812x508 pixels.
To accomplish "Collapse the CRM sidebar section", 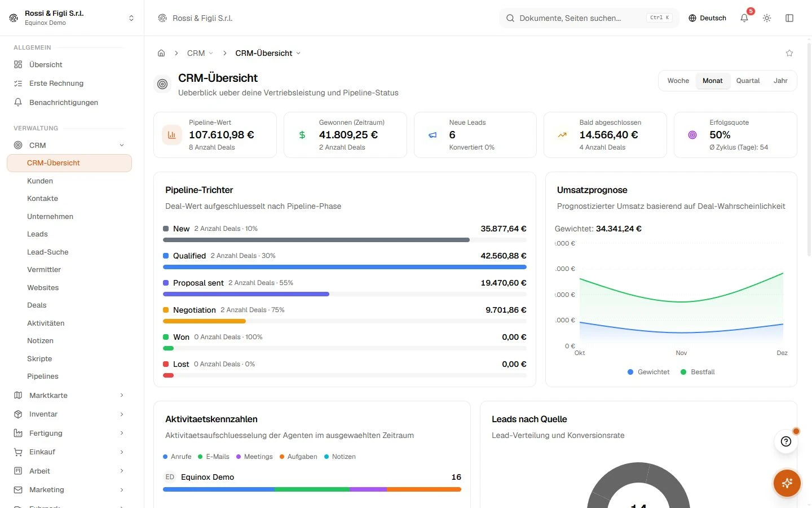I will [x=69, y=145].
